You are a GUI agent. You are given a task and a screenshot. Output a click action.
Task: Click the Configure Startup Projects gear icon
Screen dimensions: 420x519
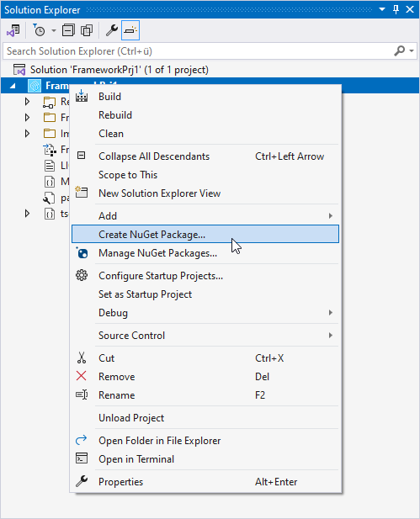(82, 275)
